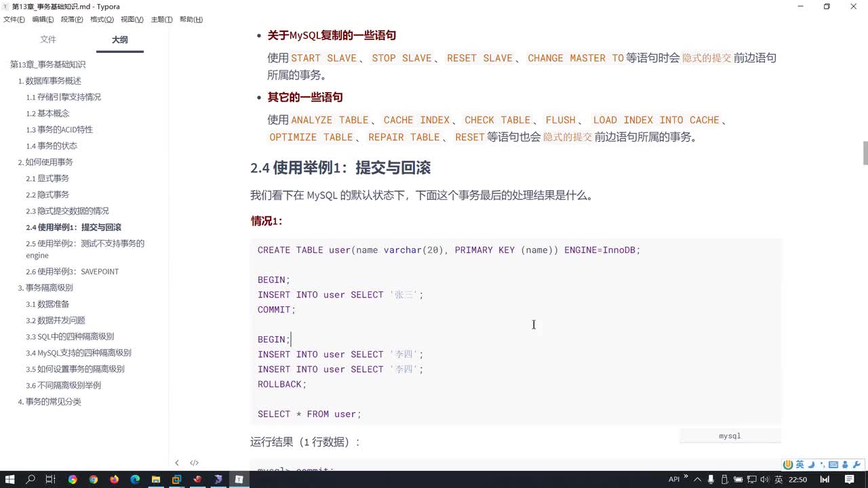Open the 格式(O) menu
The image size is (868, 488).
[x=102, y=20]
